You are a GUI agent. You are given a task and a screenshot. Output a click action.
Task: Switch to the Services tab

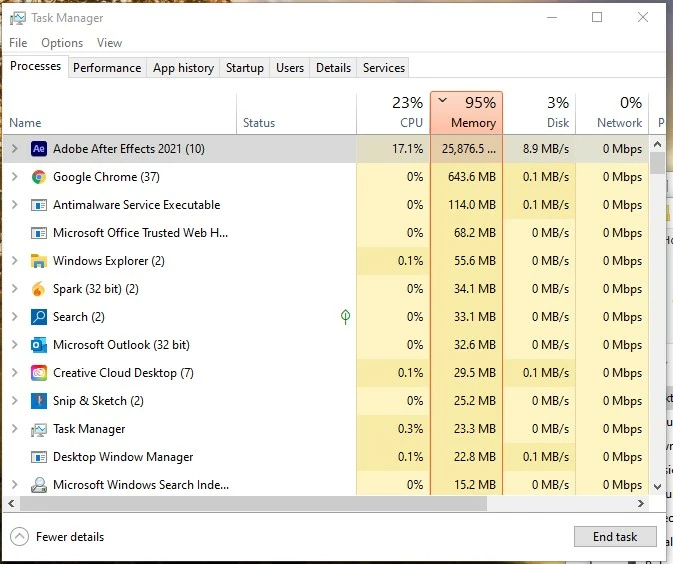[x=384, y=68]
